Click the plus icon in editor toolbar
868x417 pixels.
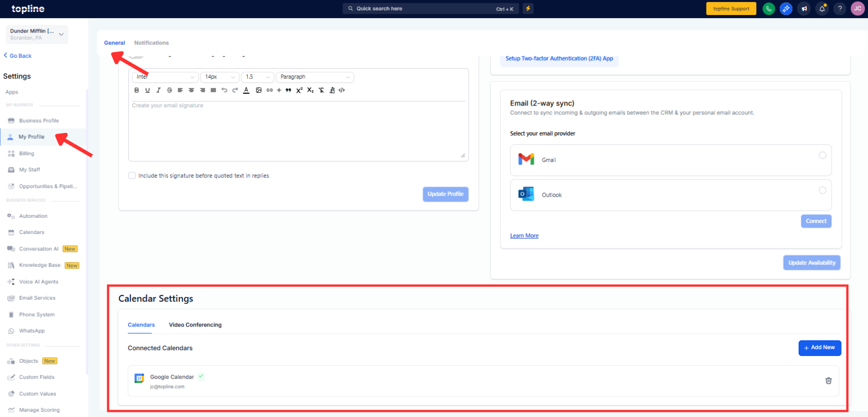(x=279, y=90)
